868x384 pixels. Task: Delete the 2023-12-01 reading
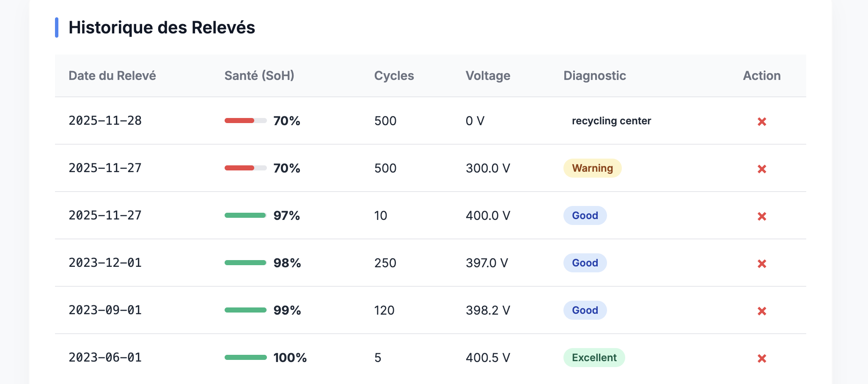[761, 264]
